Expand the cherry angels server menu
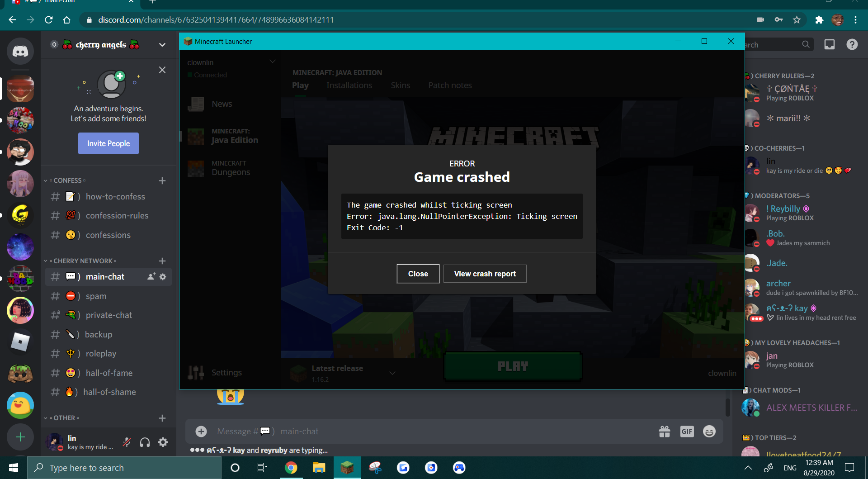 point(162,45)
